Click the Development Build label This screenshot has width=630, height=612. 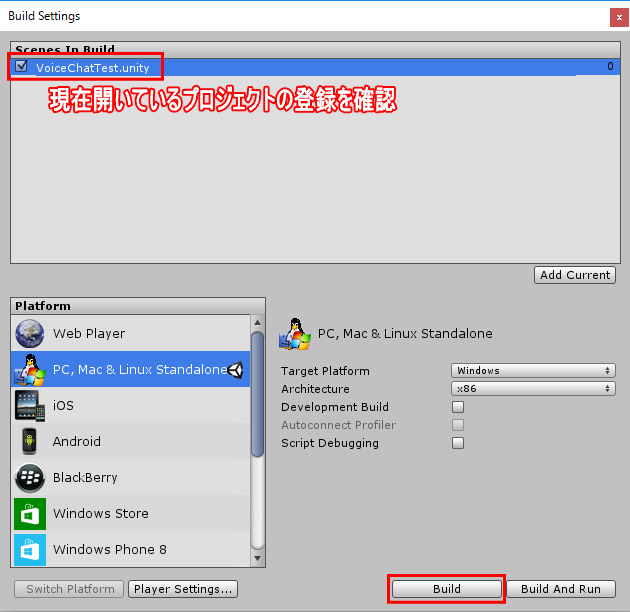(x=335, y=407)
